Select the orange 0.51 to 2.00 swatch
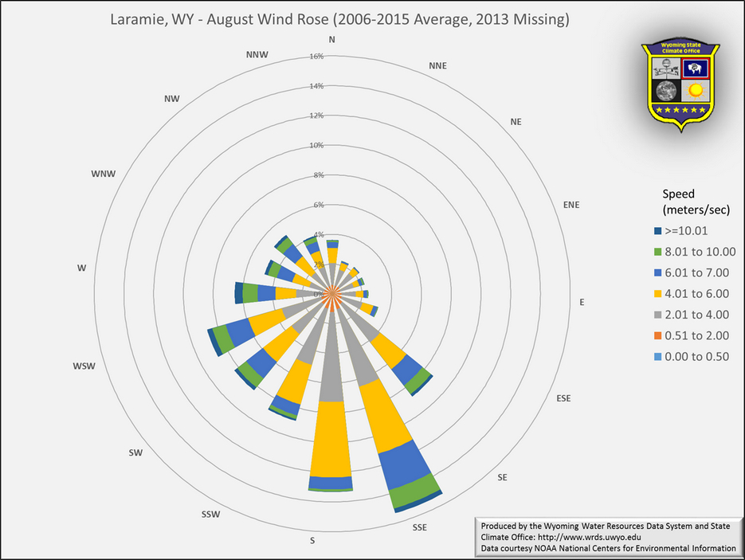This screenshot has height=560, width=745. 657,336
